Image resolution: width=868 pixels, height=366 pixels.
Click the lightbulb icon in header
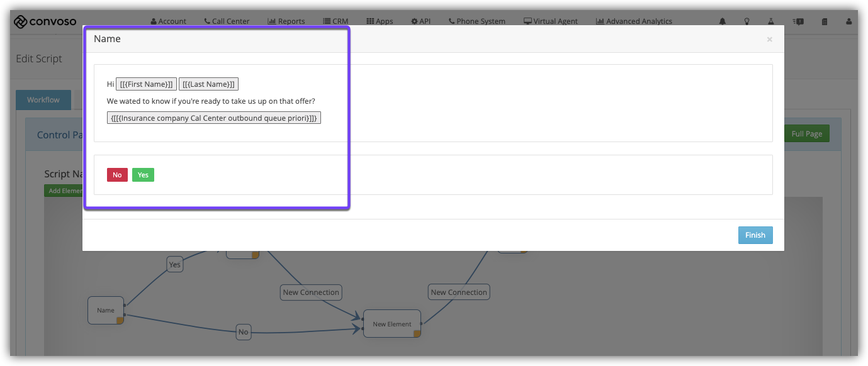click(747, 21)
